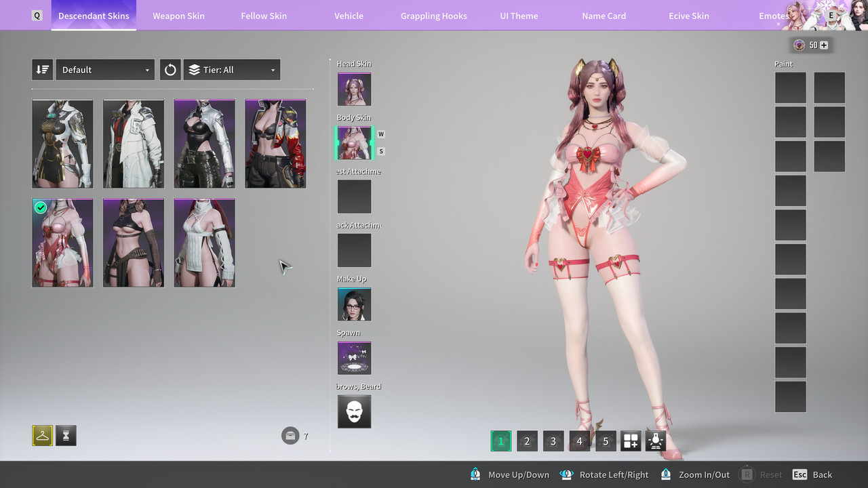Select the hourglass icon at the bottom left

66,436
